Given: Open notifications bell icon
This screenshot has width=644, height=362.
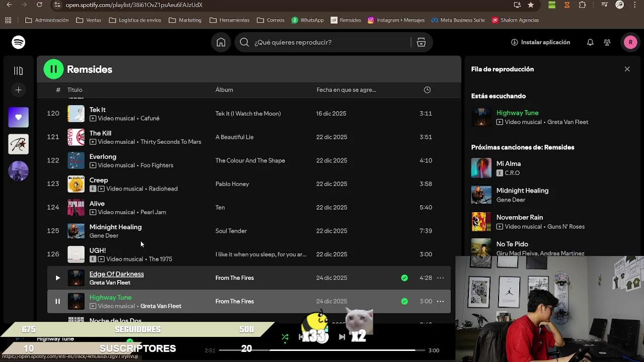Looking at the screenshot, I should (590, 42).
